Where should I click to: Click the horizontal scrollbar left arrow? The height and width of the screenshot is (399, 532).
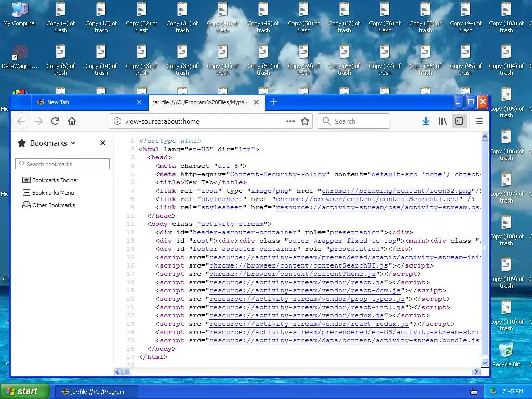coord(118,371)
